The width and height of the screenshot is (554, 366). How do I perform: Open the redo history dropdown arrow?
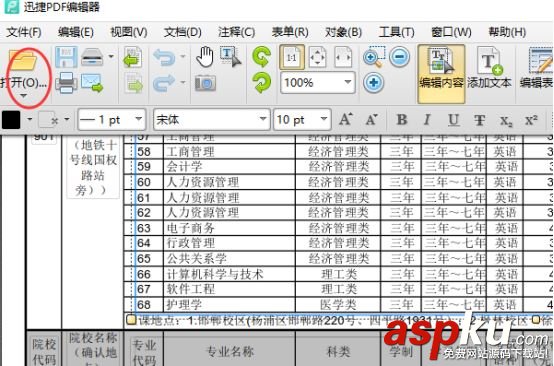pos(183,82)
